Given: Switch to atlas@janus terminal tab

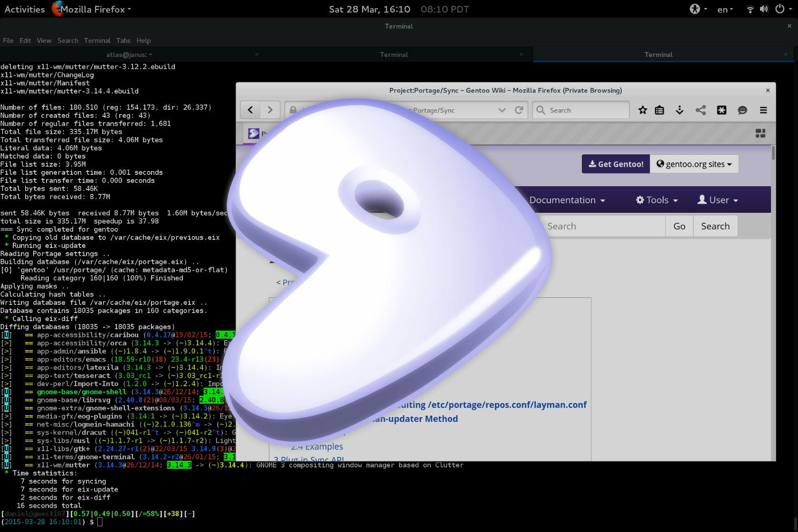Looking at the screenshot, I should coord(129,55).
